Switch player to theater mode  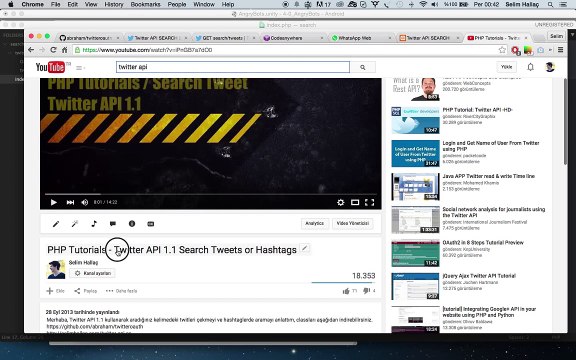tap(355, 202)
